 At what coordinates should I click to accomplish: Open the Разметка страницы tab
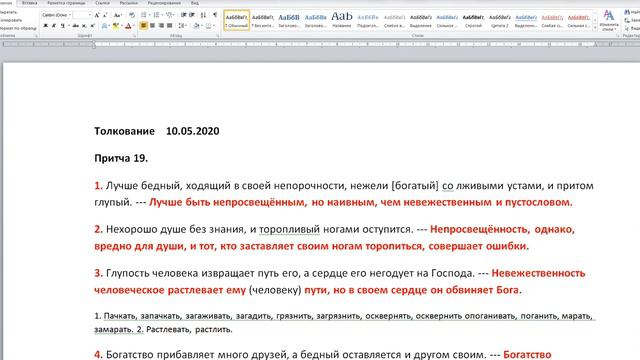pyautogui.click(x=66, y=3)
